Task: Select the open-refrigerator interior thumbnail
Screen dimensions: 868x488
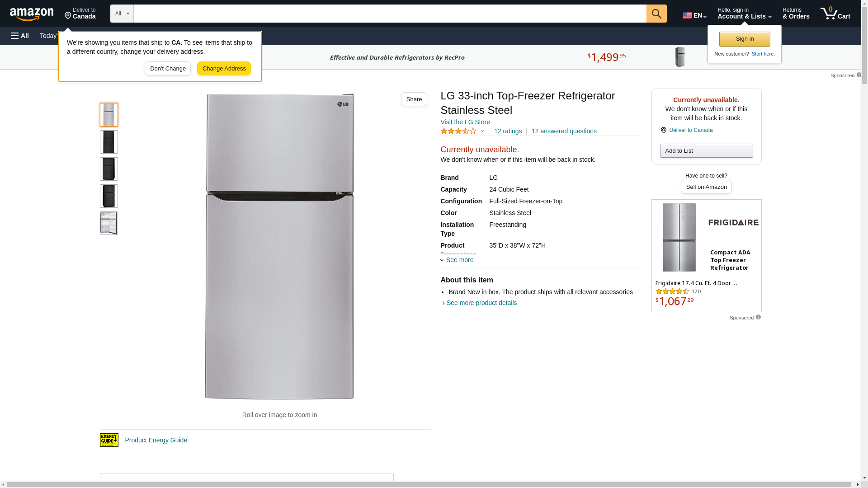Action: 109,223
